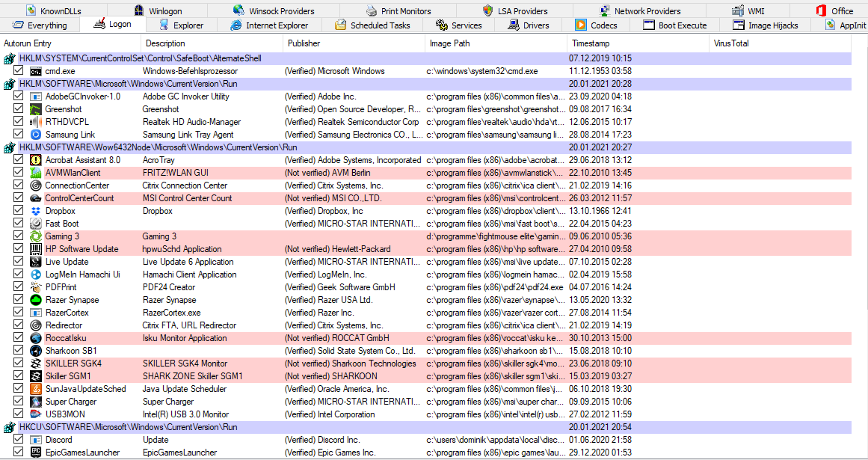This screenshot has height=460, width=868.
Task: Disable the AdobeGCInvoker-1.0 checkbox
Action: click(x=18, y=96)
